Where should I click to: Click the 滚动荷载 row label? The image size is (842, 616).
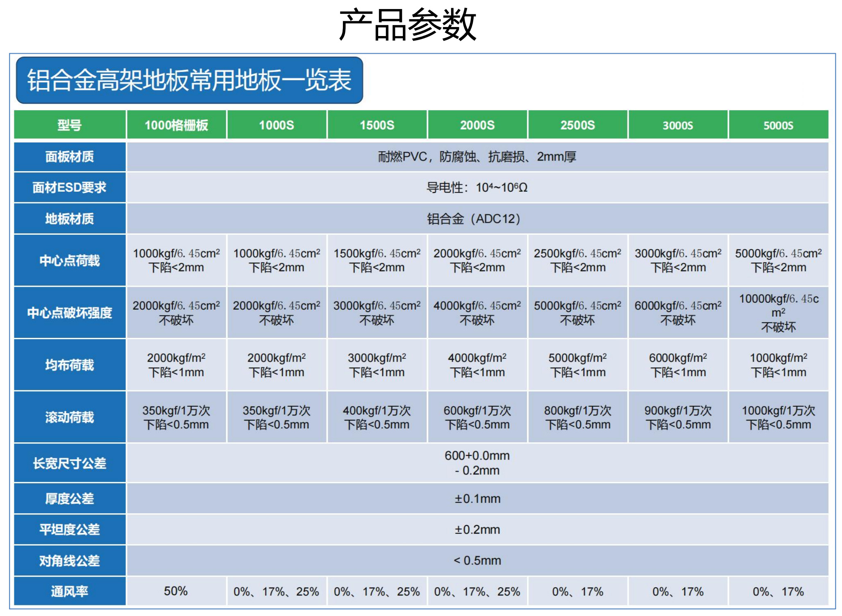[x=70, y=417]
